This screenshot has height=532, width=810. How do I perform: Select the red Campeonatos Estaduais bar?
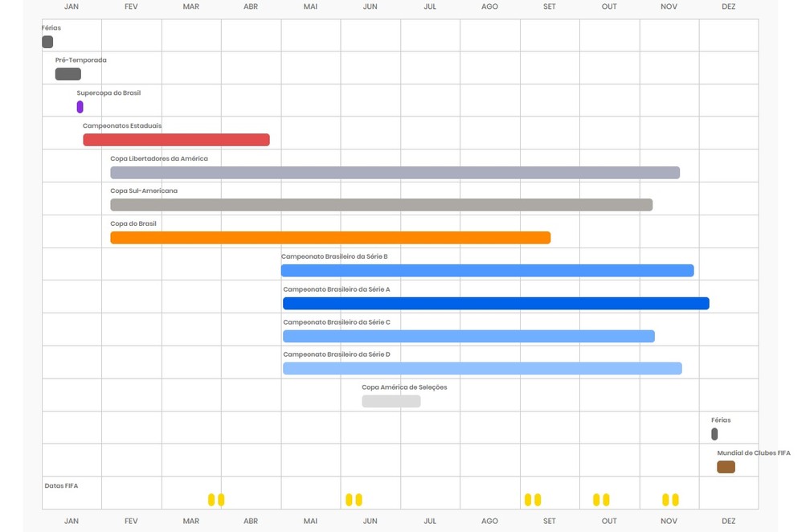(x=176, y=140)
